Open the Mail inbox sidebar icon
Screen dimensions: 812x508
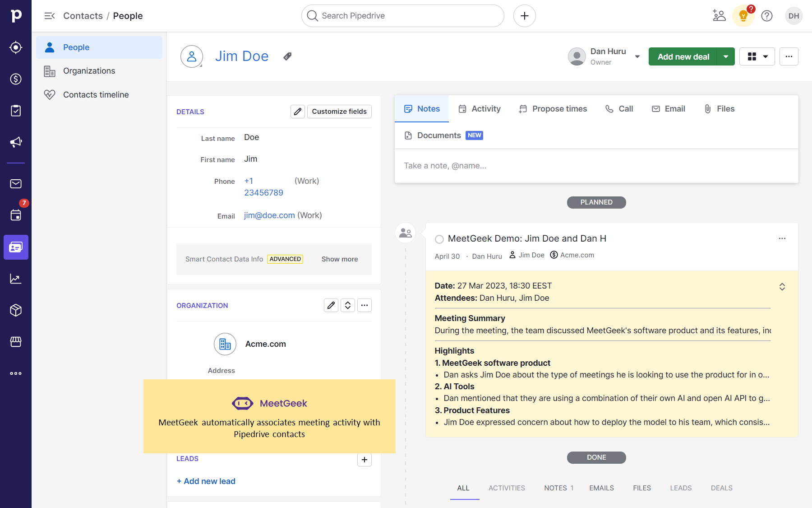[16, 184]
